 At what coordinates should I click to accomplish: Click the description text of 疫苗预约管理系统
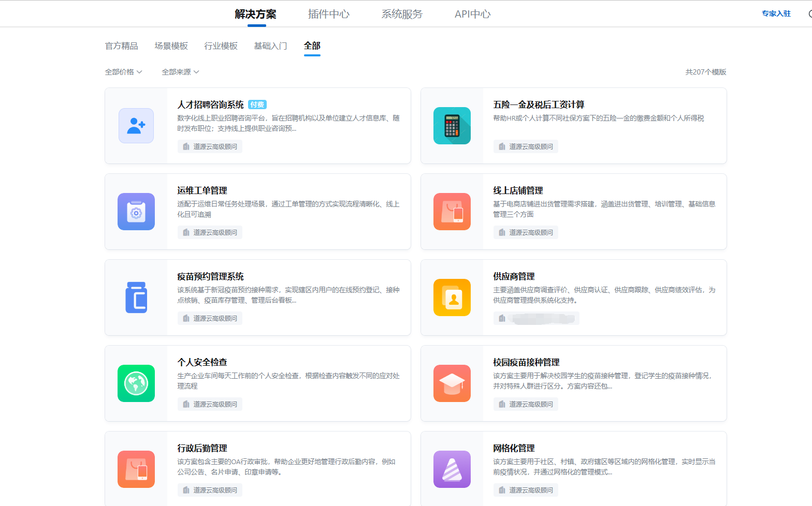point(288,295)
